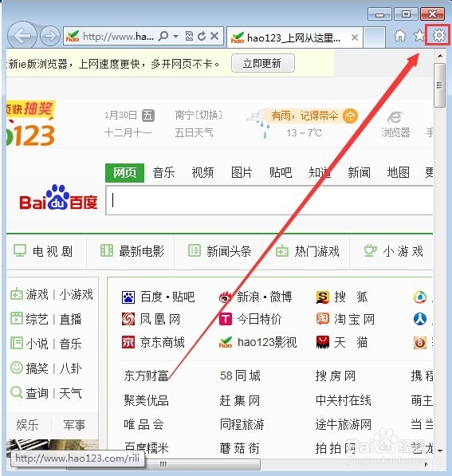Select the hao123 tab
This screenshot has width=452, height=476.
click(294, 37)
